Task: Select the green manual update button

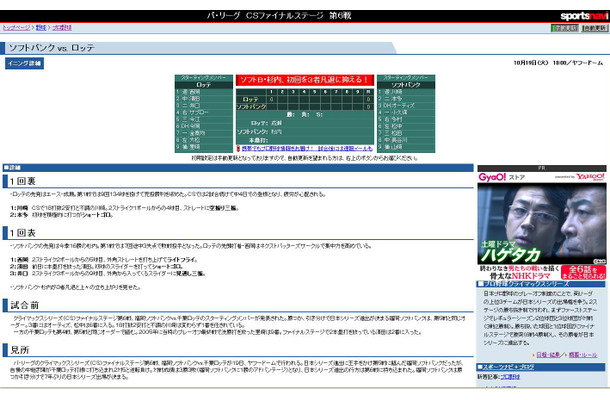Action: coord(565,28)
